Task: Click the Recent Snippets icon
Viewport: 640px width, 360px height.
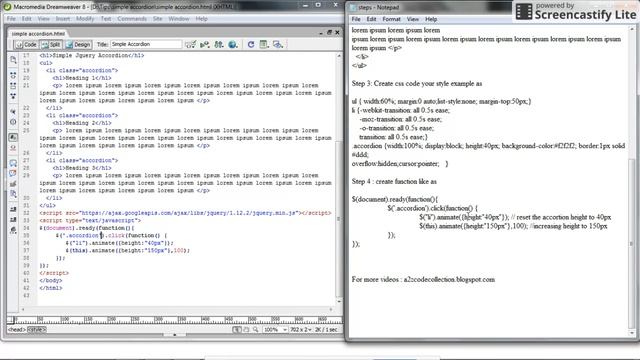Action: (13, 194)
